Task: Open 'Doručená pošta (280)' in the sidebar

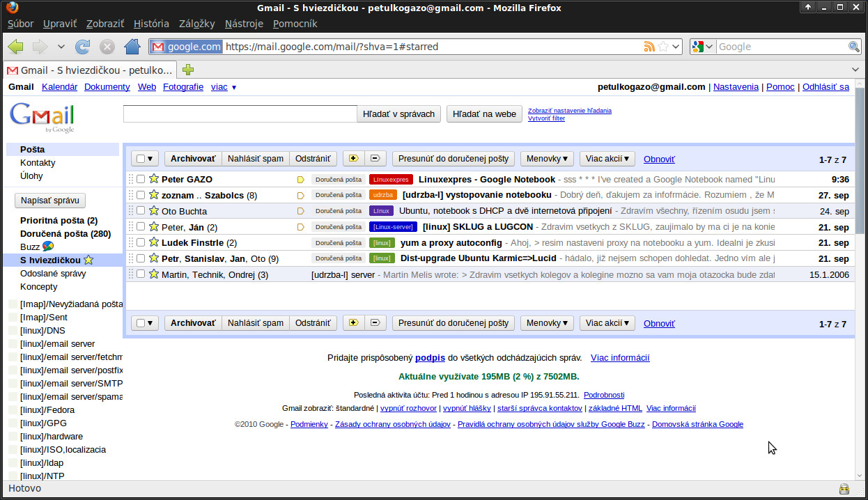Action: point(65,233)
